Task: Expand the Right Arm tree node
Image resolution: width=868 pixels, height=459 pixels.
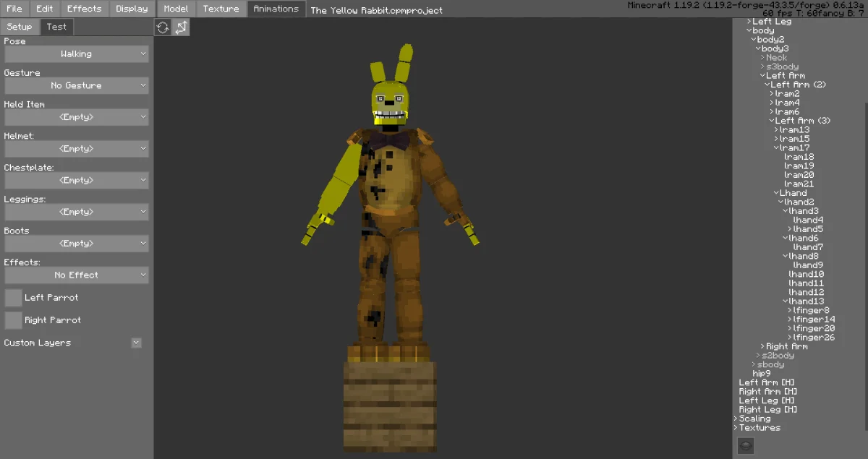Action: point(762,347)
